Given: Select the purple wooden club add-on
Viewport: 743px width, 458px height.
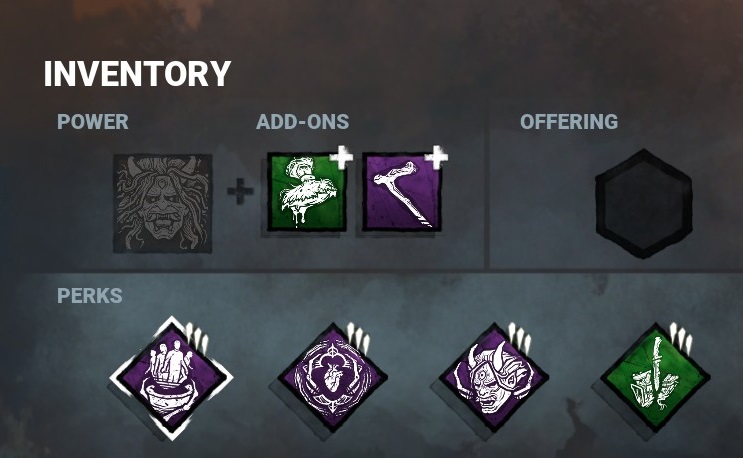Looking at the screenshot, I should tap(402, 191).
